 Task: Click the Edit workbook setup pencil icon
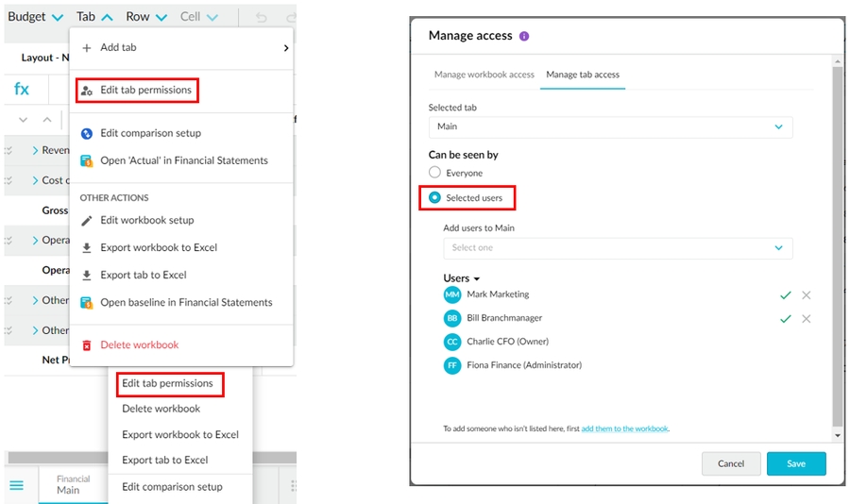(87, 221)
